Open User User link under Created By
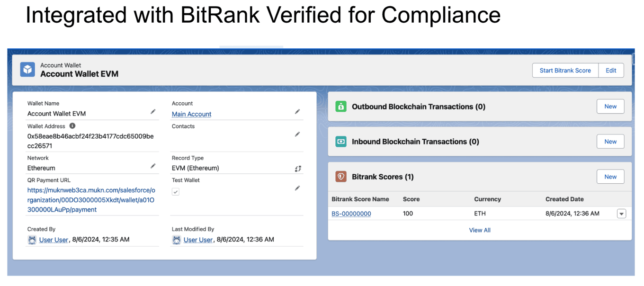This screenshot has width=644, height=286. (x=54, y=240)
